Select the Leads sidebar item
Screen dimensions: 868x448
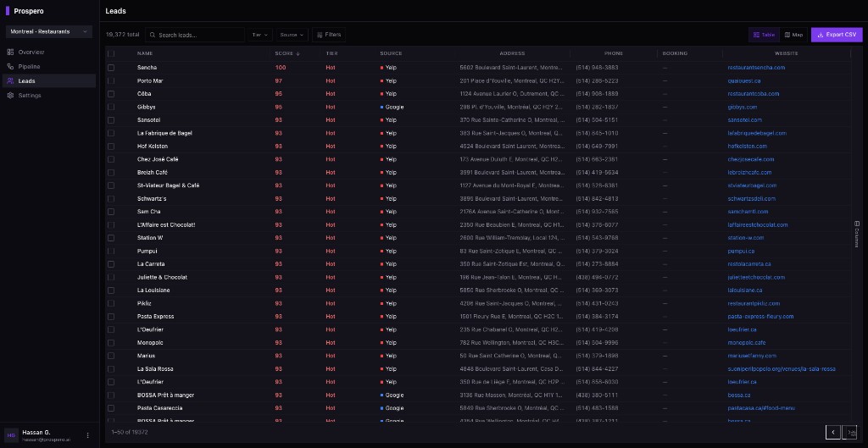coord(48,80)
